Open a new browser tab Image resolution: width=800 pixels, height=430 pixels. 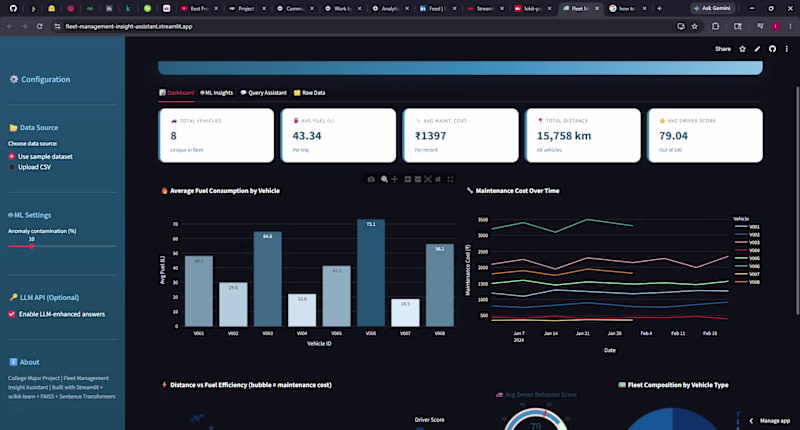coord(659,8)
